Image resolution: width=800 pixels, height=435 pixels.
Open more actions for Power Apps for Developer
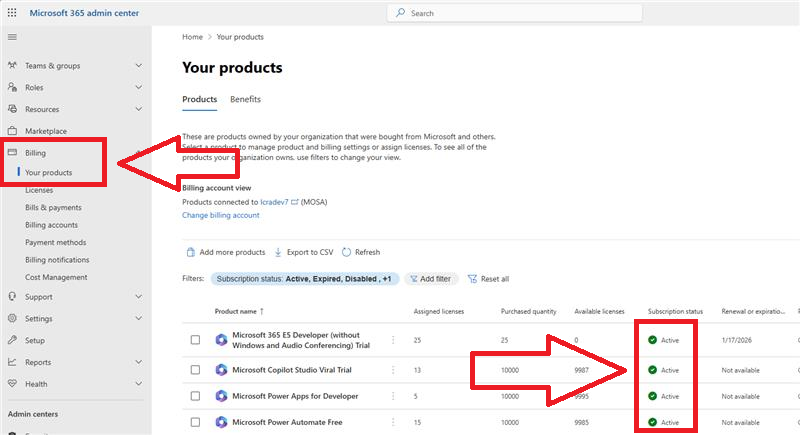(393, 396)
